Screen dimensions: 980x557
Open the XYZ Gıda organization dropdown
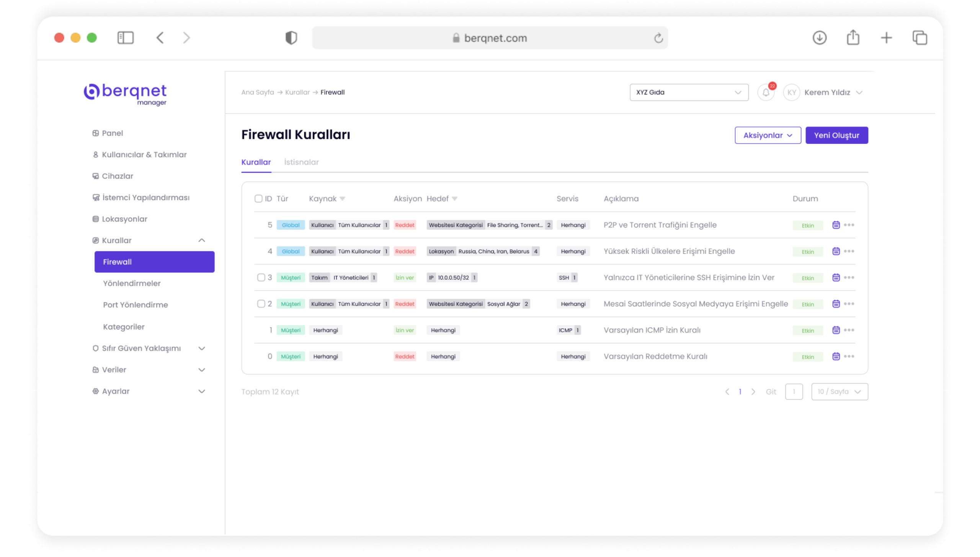[689, 92]
